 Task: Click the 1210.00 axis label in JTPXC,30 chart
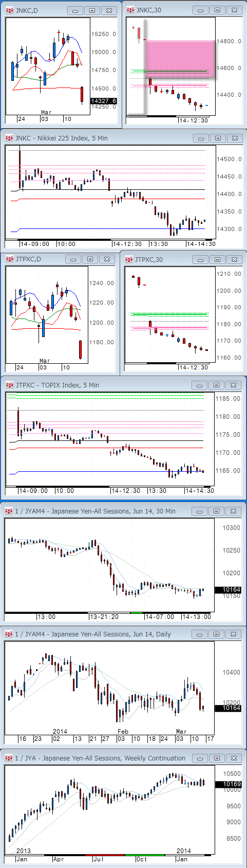tap(229, 274)
